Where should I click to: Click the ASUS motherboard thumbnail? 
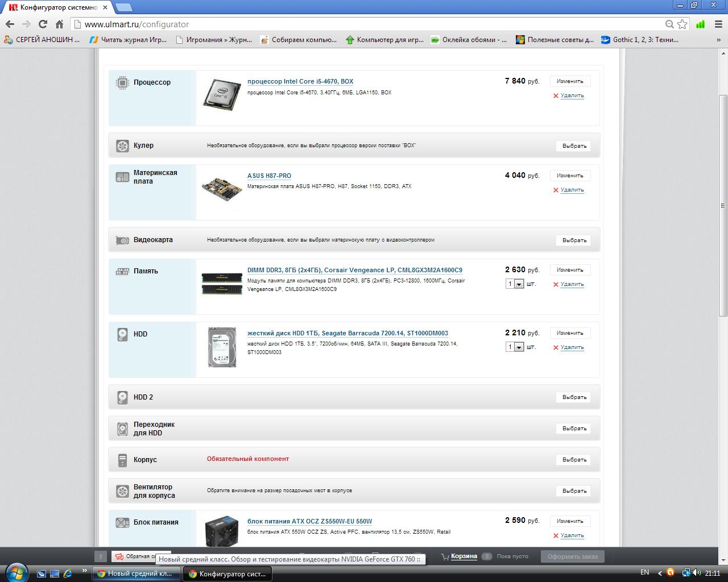click(222, 189)
